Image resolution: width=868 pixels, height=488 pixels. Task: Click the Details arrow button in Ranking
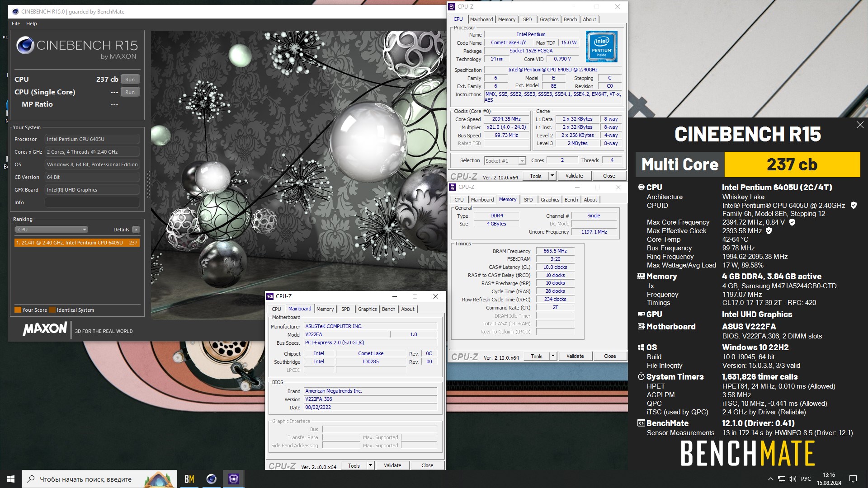[x=136, y=230]
